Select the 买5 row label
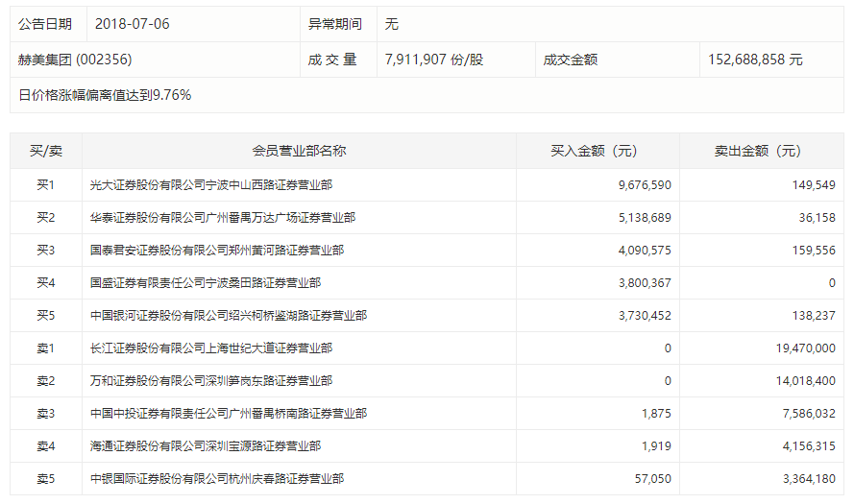The height and width of the screenshot is (504, 854). click(x=46, y=316)
